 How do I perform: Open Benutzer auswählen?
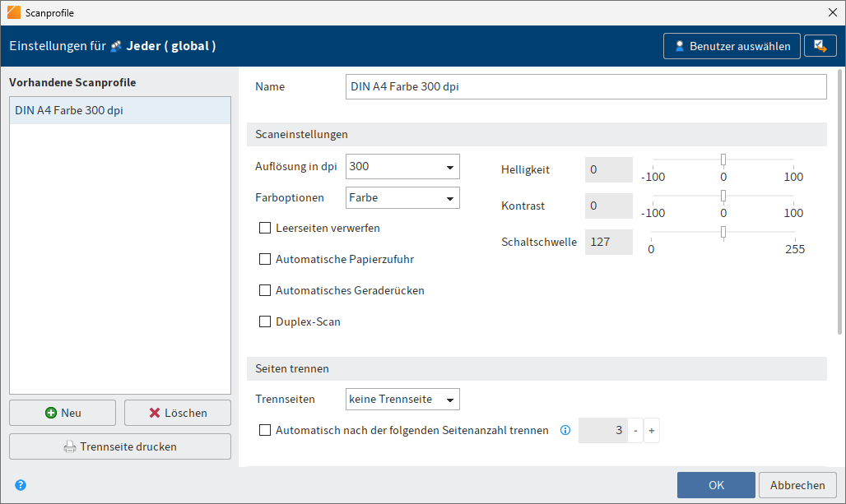[732, 45]
